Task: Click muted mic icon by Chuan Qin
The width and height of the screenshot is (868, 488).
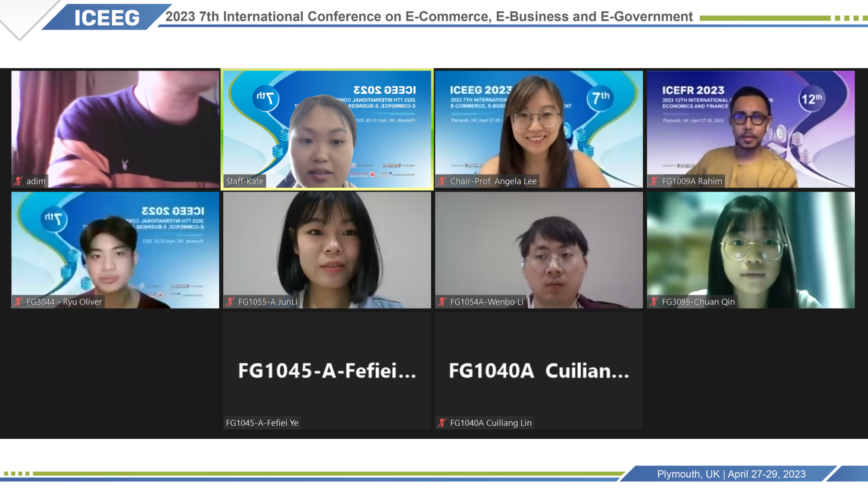Action: 654,302
